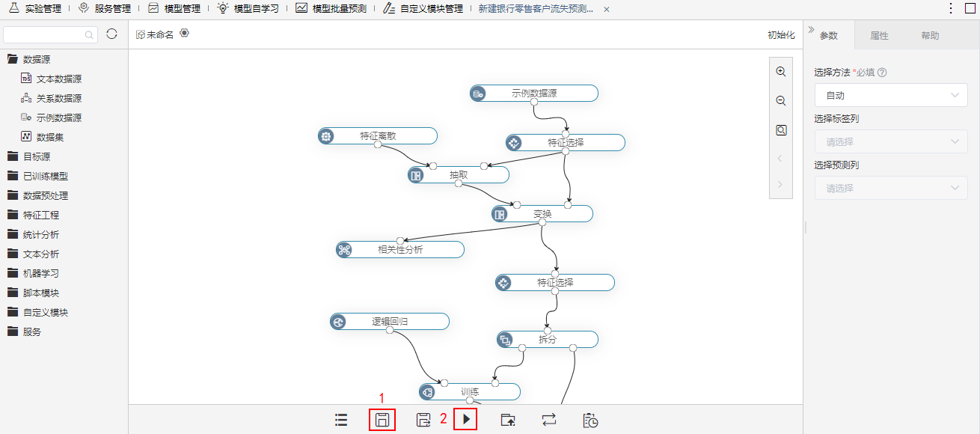This screenshot has width=980, height=434.
Task: Click the right chevron under the zoom controls
Action: click(781, 184)
